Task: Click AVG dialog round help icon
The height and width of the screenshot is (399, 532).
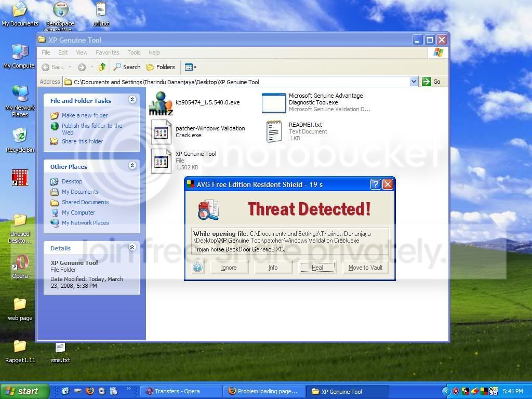Action: tap(197, 268)
